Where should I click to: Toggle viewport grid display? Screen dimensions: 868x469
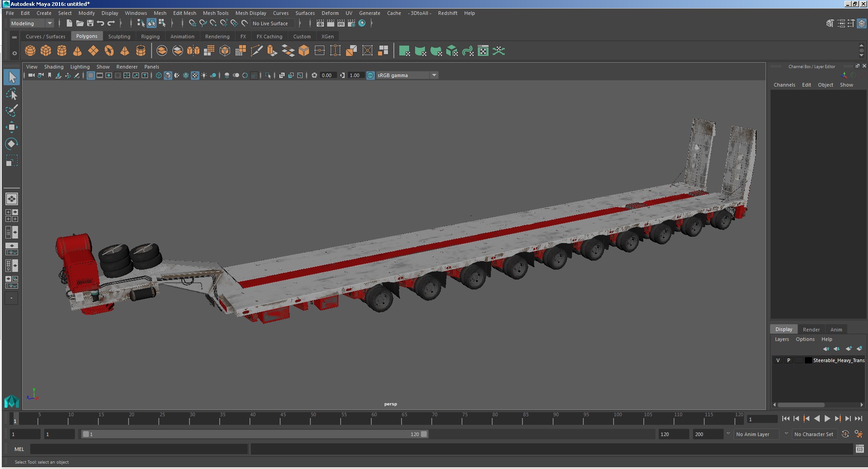[x=91, y=75]
